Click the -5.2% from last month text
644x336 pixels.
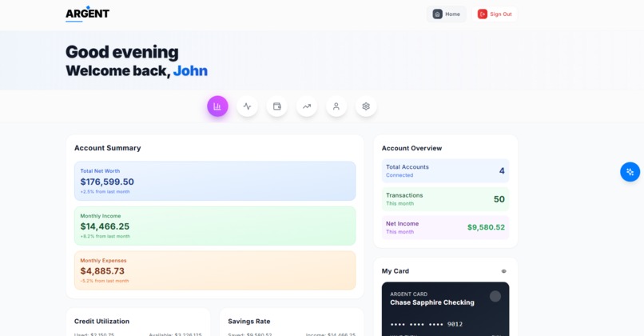[105, 281]
